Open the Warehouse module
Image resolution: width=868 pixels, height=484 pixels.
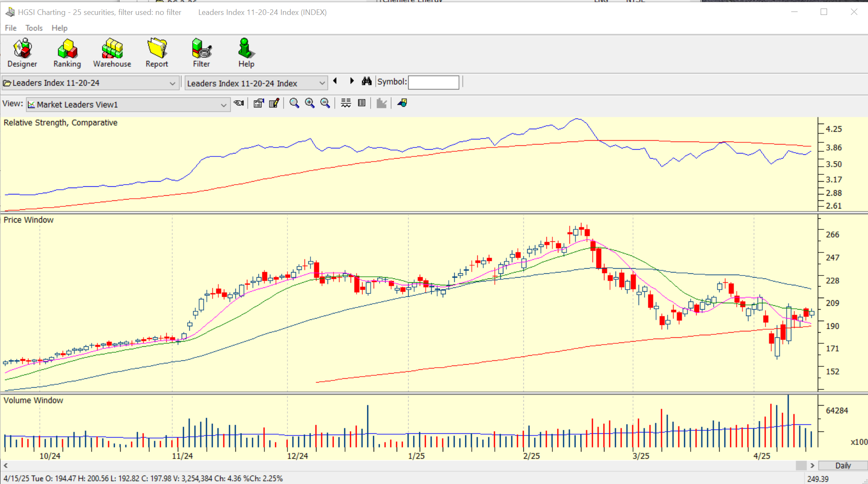(112, 53)
